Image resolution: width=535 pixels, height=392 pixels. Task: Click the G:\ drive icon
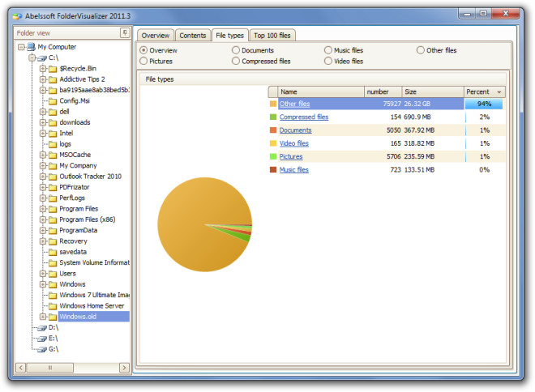pyautogui.click(x=42, y=349)
